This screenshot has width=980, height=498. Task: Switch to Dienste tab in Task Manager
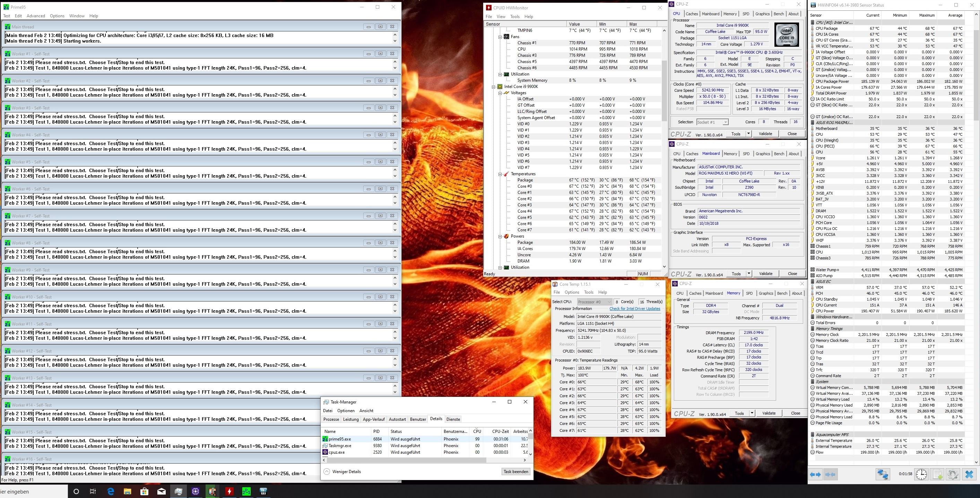coord(453,419)
